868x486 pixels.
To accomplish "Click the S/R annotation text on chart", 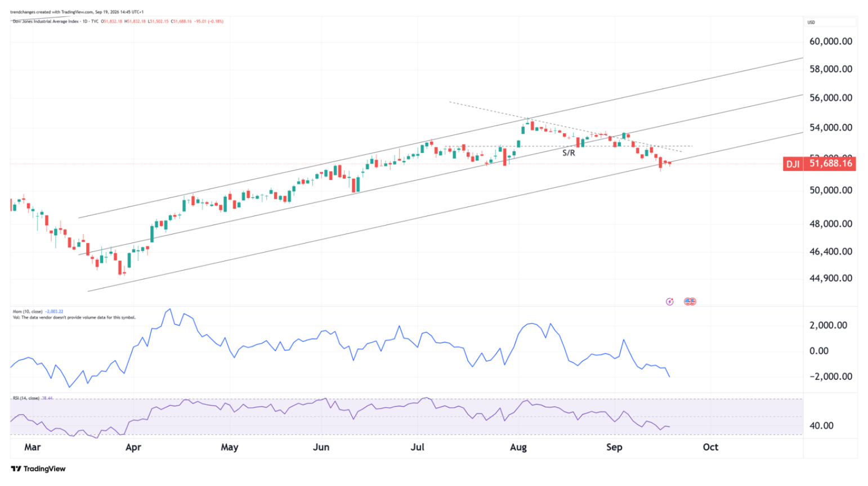I will 569,152.
